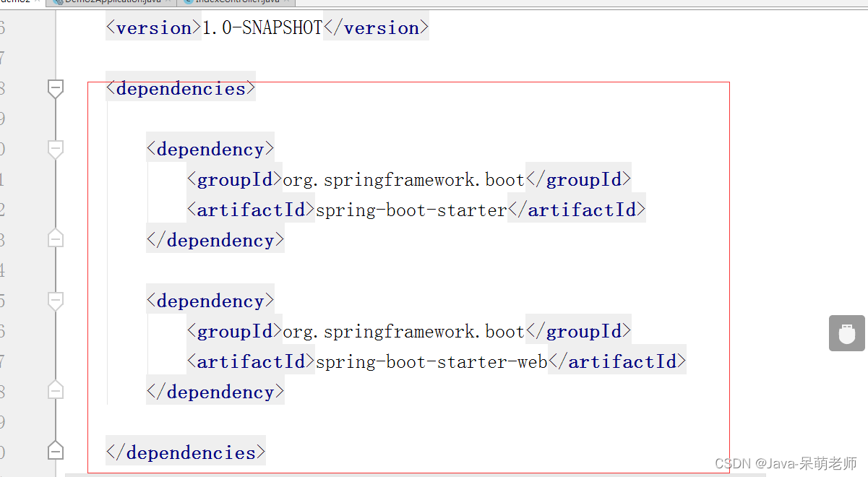This screenshot has height=477, width=868.
Task: Click the first opening dependency tag
Action: point(210,150)
